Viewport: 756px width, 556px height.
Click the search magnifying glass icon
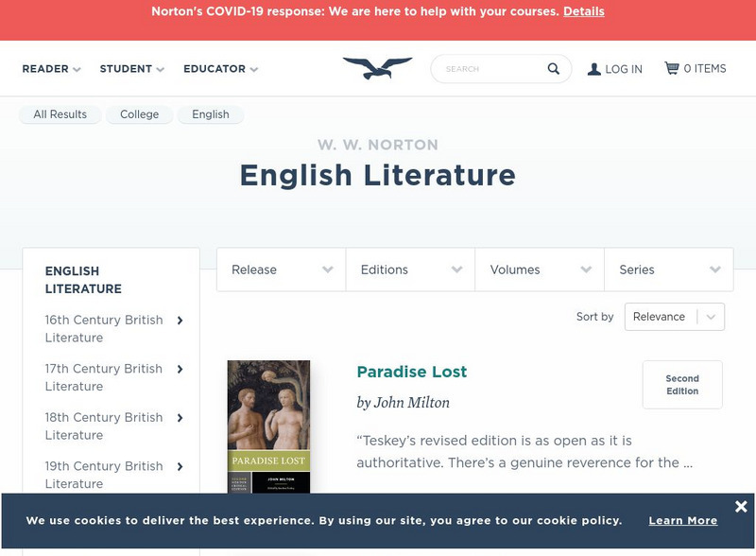(554, 69)
